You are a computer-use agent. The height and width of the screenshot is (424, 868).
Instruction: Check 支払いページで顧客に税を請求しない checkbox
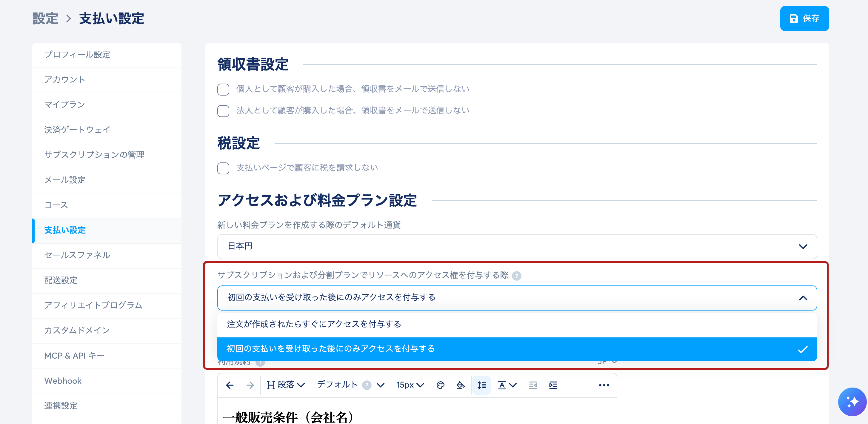coord(223,168)
